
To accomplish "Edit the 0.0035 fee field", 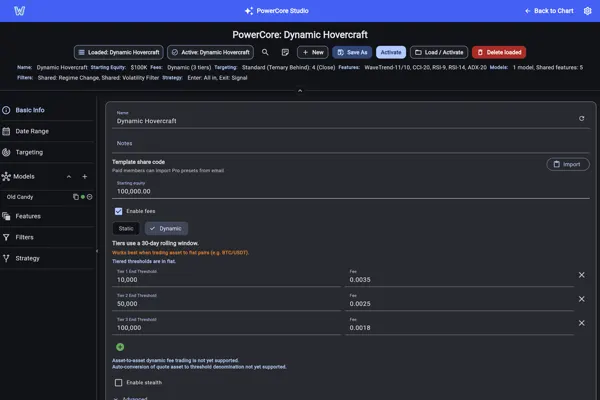I will [x=459, y=277].
